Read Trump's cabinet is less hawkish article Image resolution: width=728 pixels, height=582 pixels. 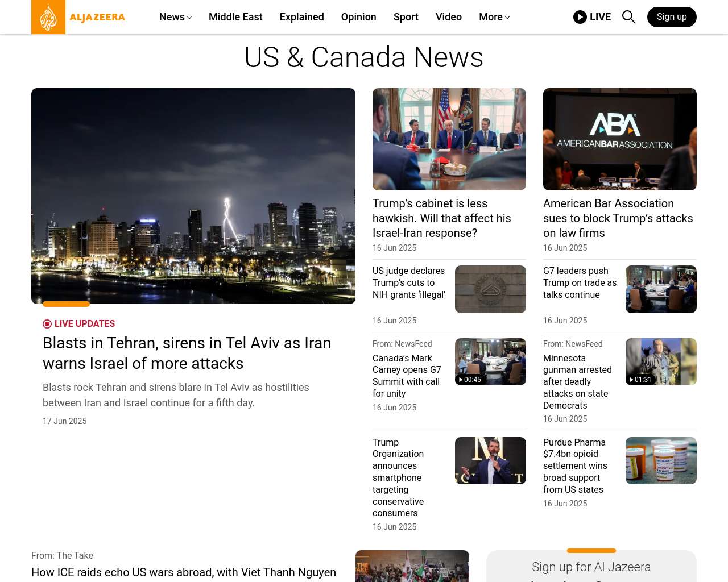tap(442, 218)
